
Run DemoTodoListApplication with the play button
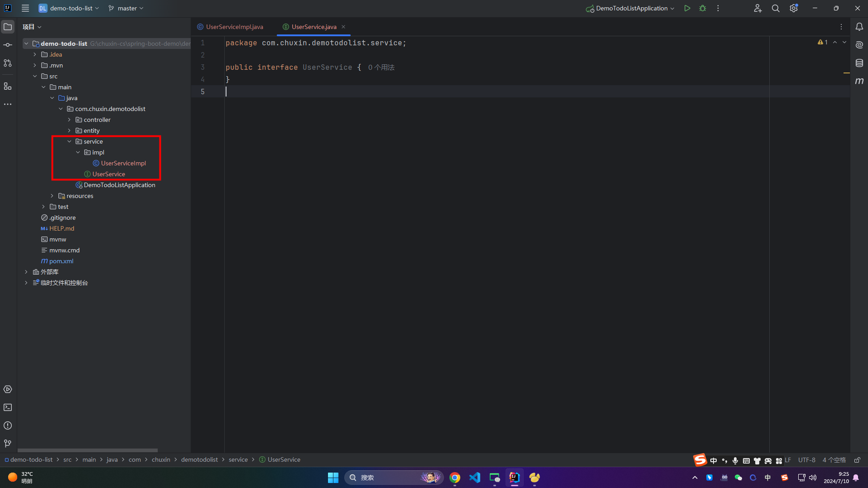[x=687, y=8]
